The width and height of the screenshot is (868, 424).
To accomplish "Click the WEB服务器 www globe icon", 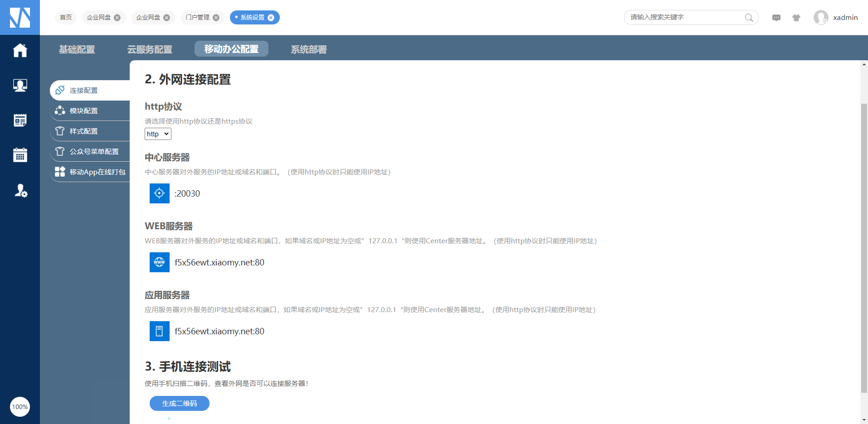I will [160, 262].
